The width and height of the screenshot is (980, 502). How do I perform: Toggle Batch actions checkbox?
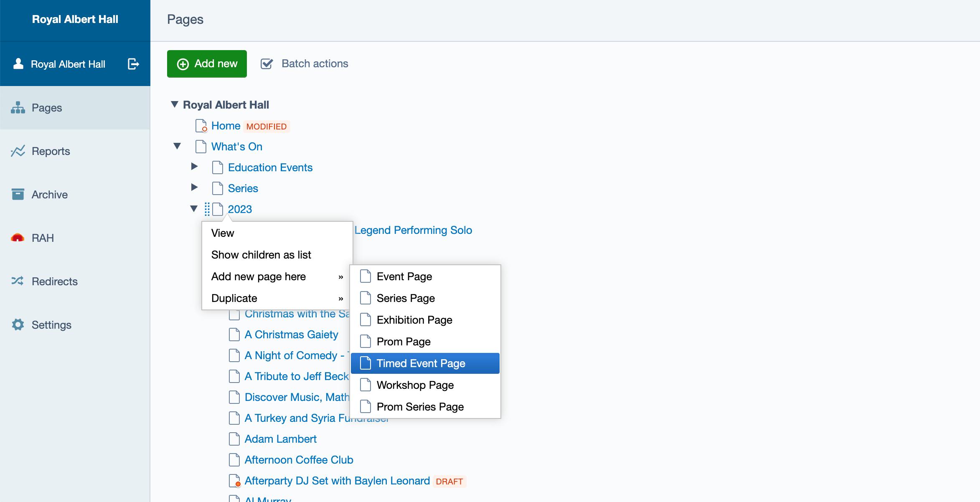(x=267, y=64)
